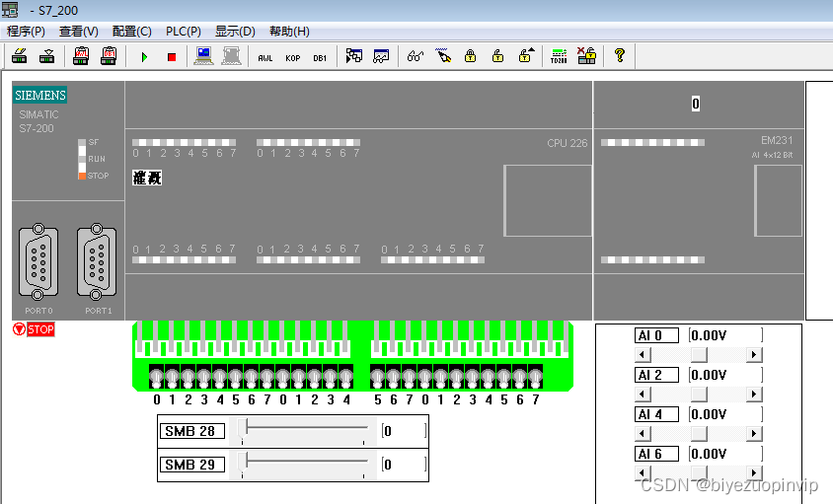This screenshot has width=833, height=504.
Task: Toggle left block switch labeled 7
Action: tap(267, 378)
